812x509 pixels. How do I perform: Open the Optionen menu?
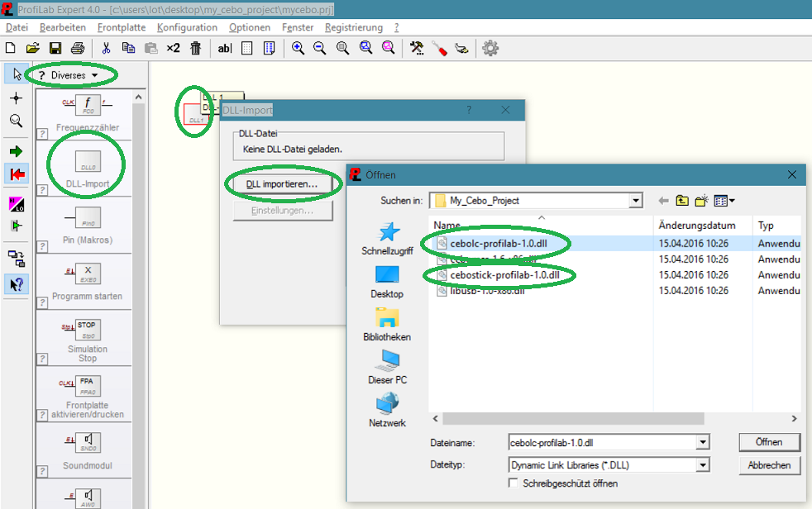pos(250,27)
